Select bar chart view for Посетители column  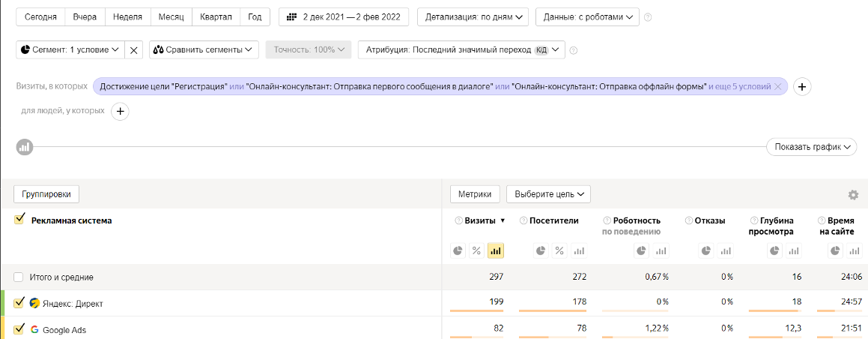578,251
